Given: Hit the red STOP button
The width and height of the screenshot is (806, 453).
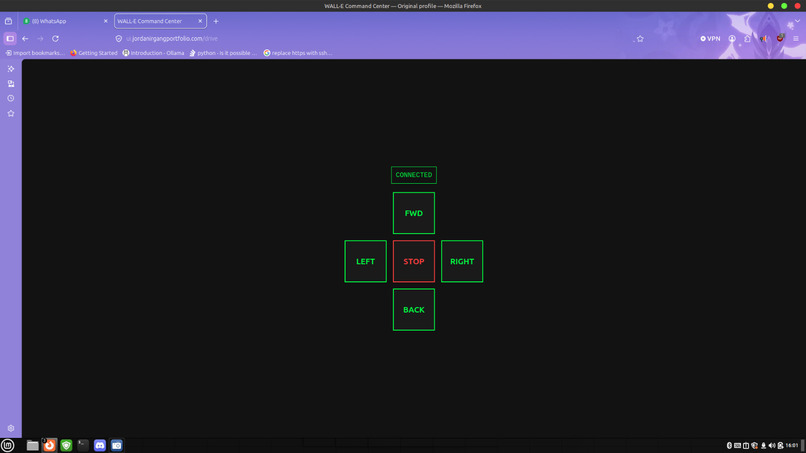Looking at the screenshot, I should pyautogui.click(x=414, y=261).
